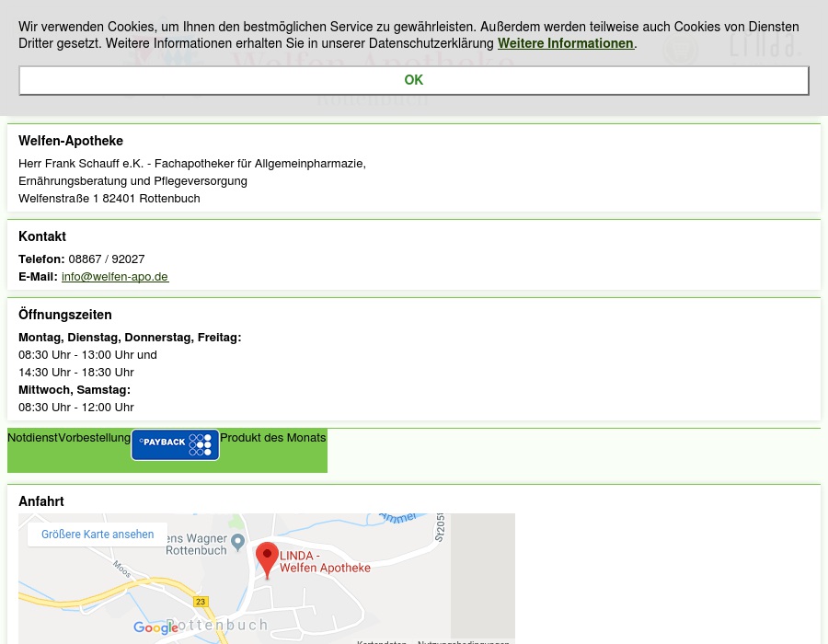Open Produkt des Monats from the navigation
The image size is (828, 644).
(x=272, y=437)
